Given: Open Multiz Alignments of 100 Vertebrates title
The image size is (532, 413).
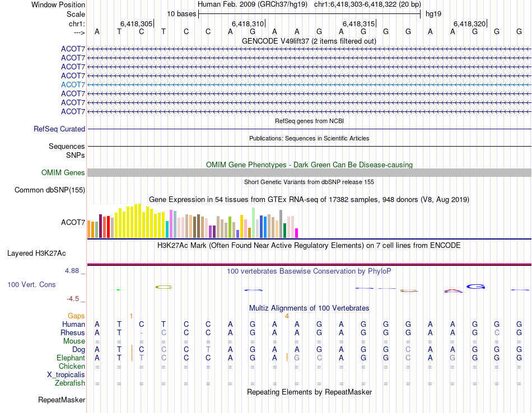Looking at the screenshot, I should point(309,308).
